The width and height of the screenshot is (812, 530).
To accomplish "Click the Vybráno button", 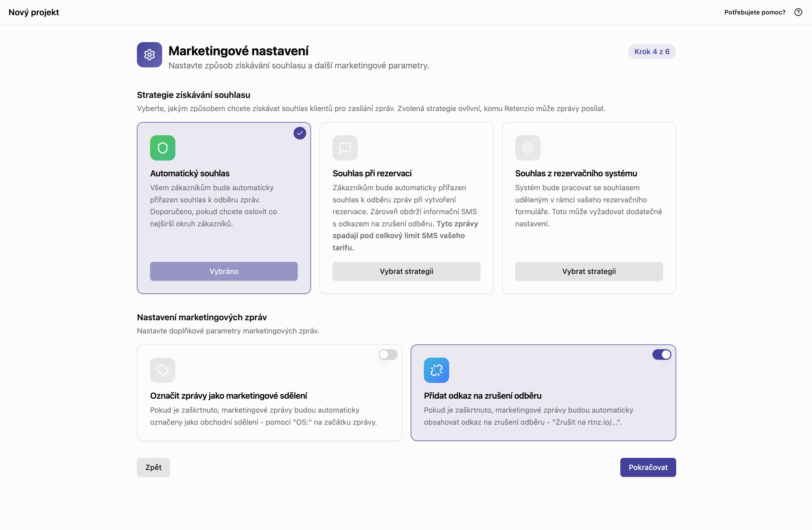I will pos(224,272).
